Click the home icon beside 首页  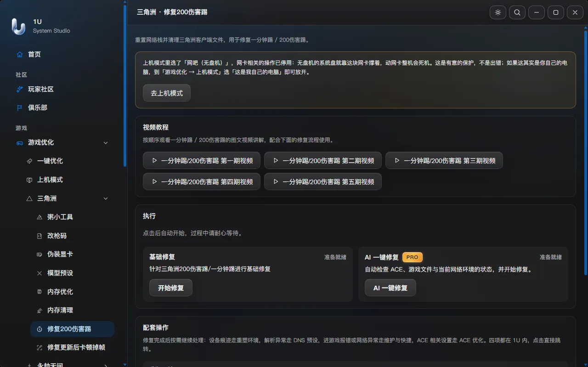click(20, 54)
